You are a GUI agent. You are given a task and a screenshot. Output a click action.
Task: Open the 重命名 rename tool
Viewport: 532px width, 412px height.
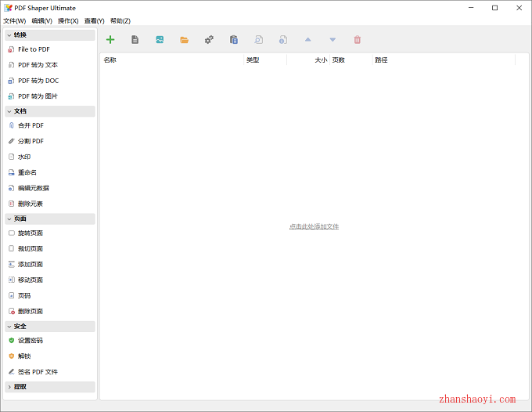(50, 172)
